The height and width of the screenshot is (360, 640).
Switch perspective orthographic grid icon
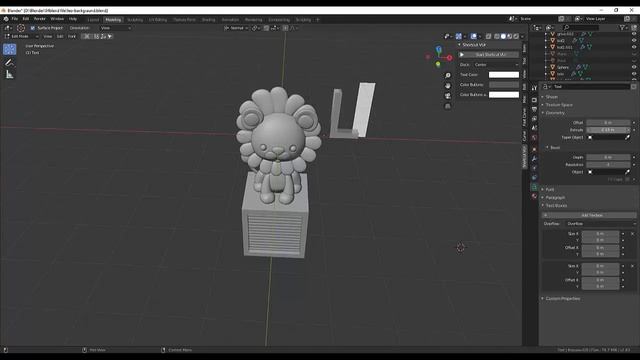448,106
